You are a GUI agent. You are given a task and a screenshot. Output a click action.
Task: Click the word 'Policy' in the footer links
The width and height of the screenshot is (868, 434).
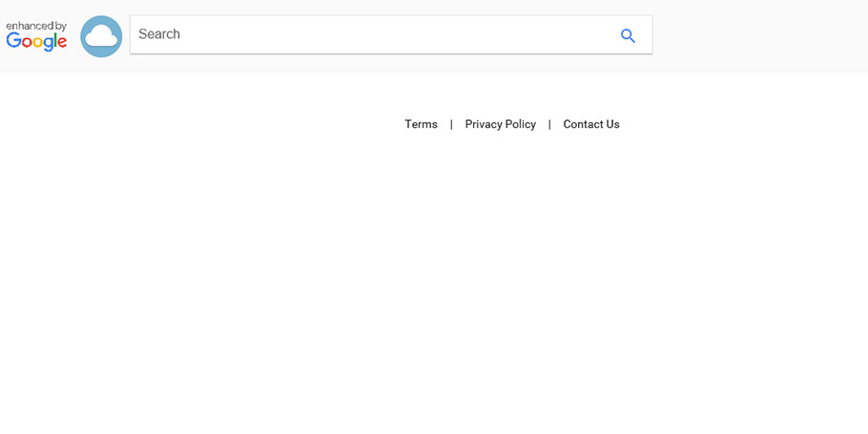tap(520, 125)
